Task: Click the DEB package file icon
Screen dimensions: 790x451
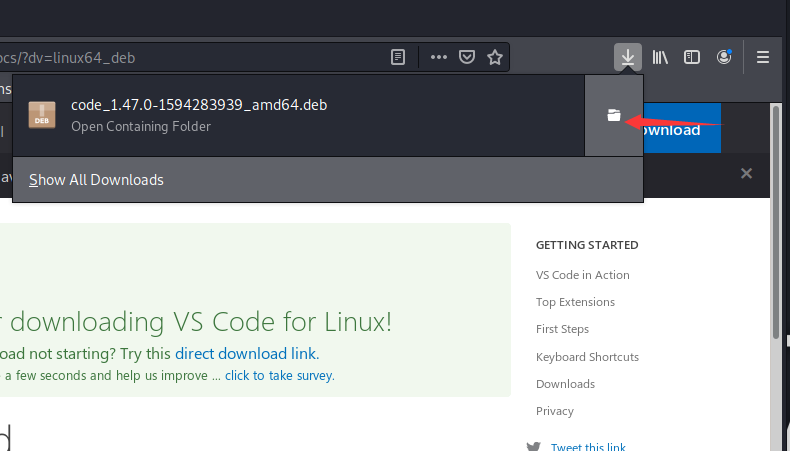Action: [42, 115]
